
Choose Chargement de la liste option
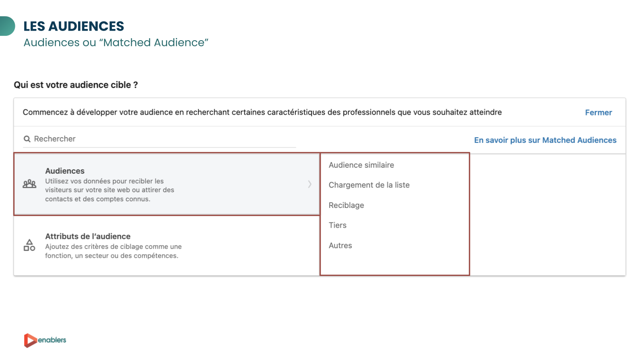(x=369, y=185)
